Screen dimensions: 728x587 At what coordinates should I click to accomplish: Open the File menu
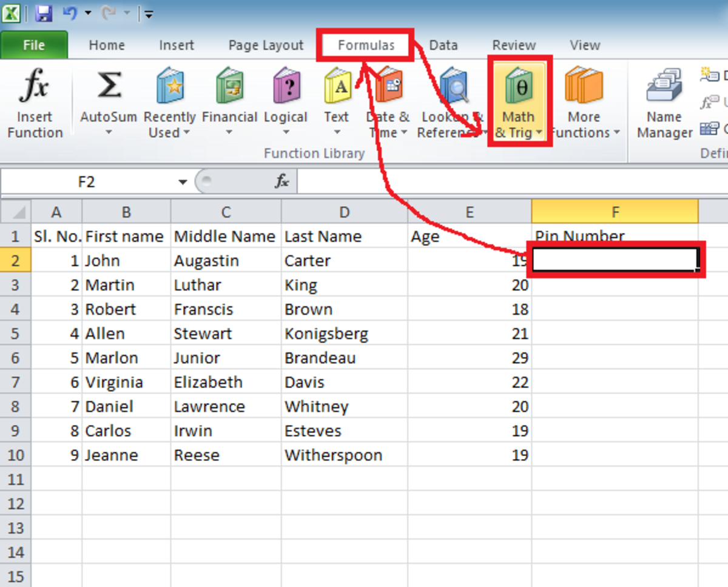tap(34, 45)
